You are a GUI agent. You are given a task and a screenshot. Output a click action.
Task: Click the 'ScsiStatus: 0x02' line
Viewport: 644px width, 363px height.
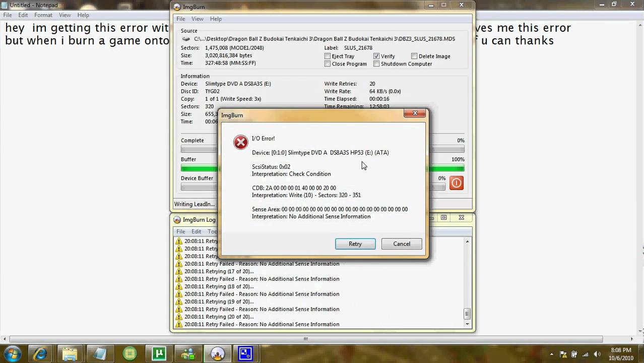click(271, 167)
